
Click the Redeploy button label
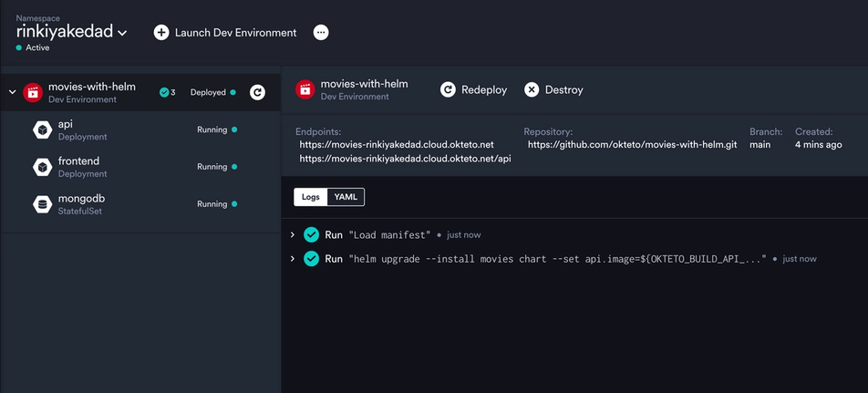484,89
